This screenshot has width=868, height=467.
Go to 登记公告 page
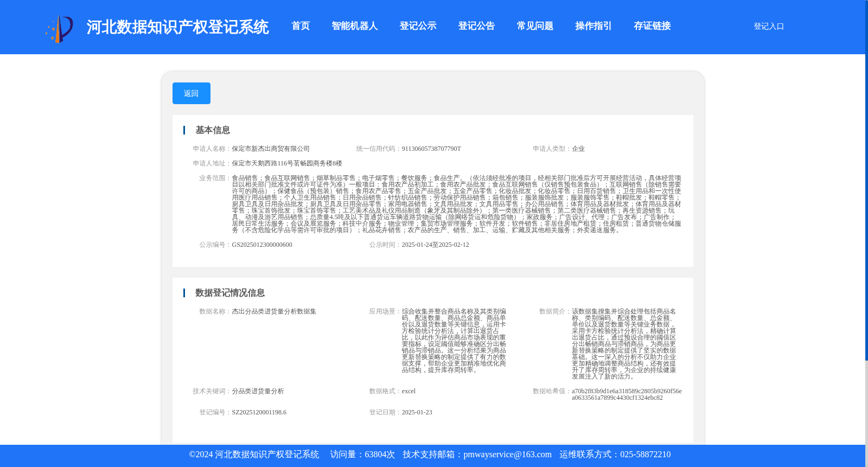point(476,26)
